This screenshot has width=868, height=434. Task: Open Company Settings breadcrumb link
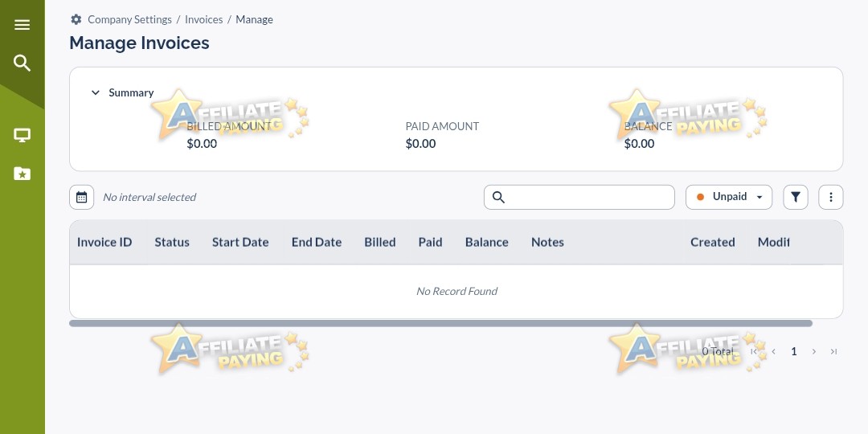pyautogui.click(x=129, y=19)
